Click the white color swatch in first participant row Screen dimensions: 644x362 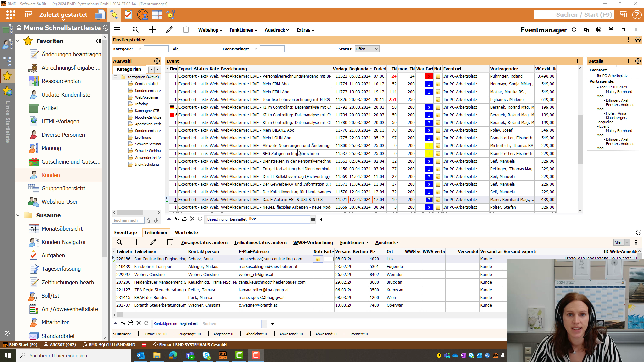point(329,259)
